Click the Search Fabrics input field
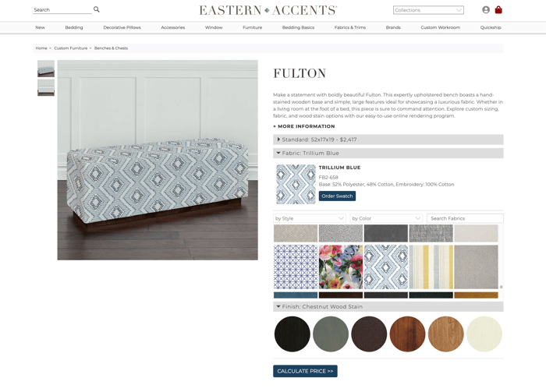 [x=465, y=218]
